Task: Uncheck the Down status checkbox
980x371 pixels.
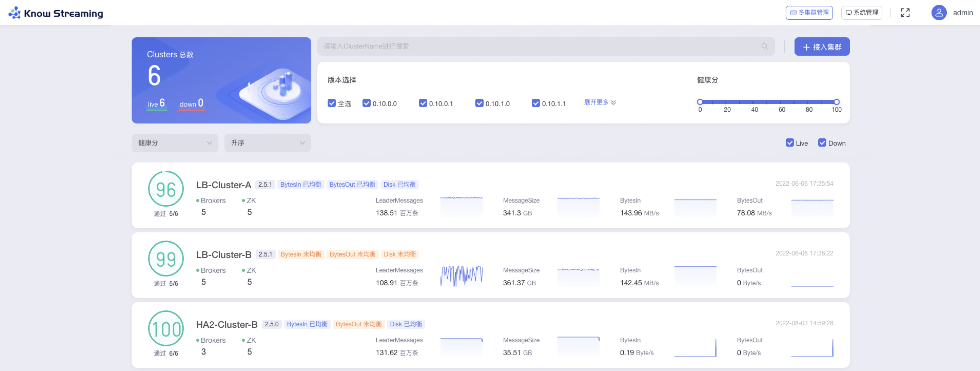Action: click(x=822, y=143)
